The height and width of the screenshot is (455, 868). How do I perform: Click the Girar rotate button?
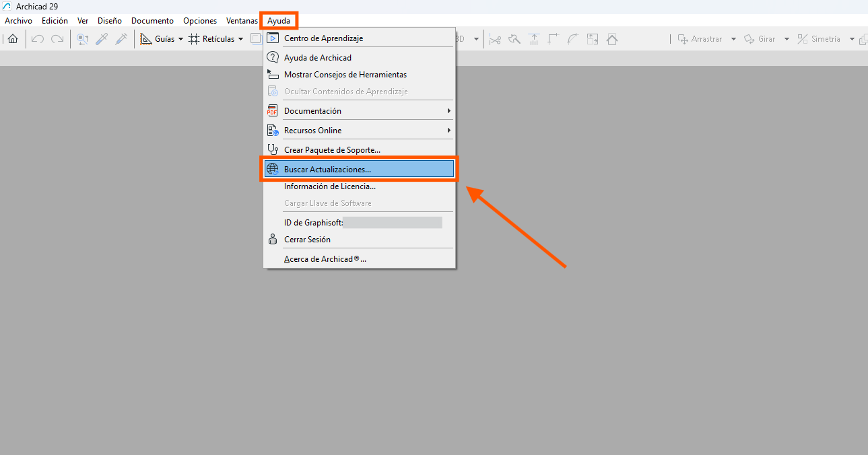click(760, 39)
